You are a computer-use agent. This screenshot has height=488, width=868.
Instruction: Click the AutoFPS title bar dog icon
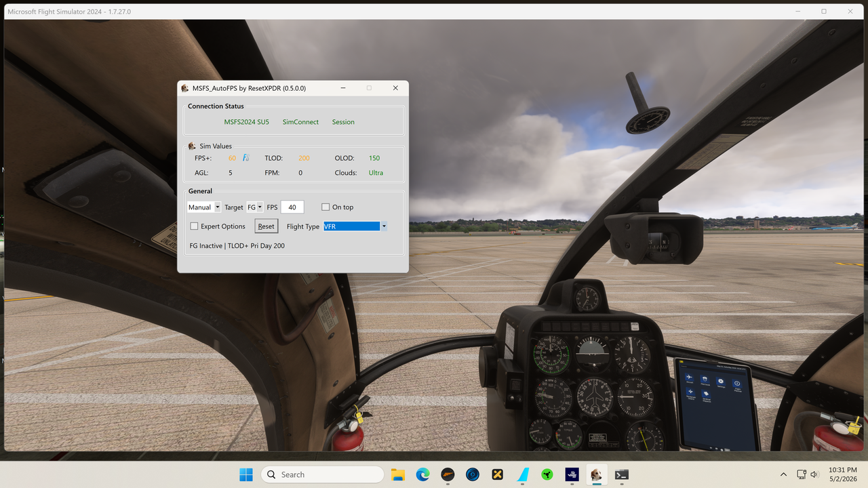(x=185, y=88)
